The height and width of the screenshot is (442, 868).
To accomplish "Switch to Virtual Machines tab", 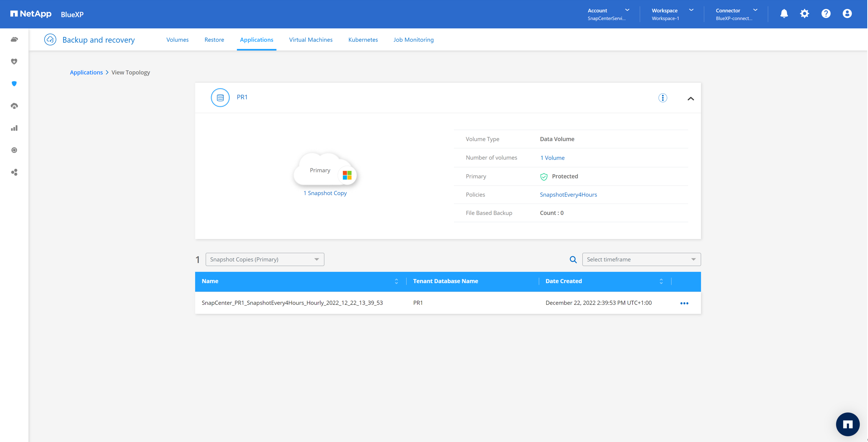I will click(x=311, y=40).
